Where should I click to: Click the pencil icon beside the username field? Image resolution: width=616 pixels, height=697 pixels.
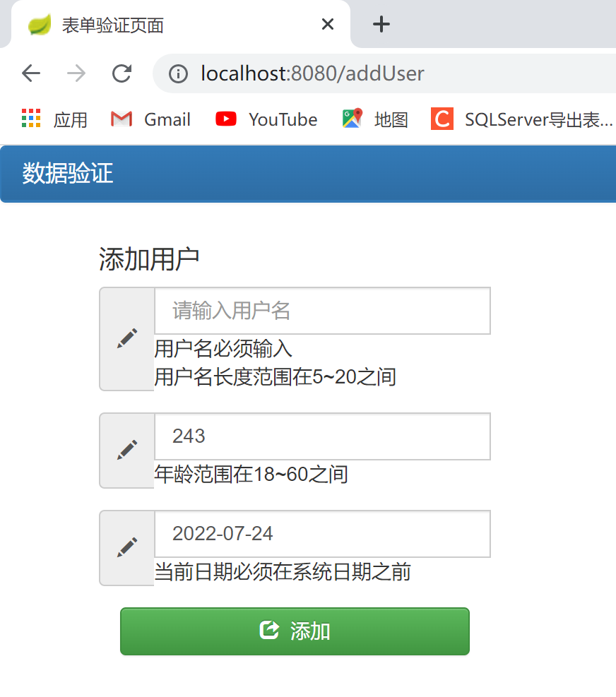pos(126,339)
